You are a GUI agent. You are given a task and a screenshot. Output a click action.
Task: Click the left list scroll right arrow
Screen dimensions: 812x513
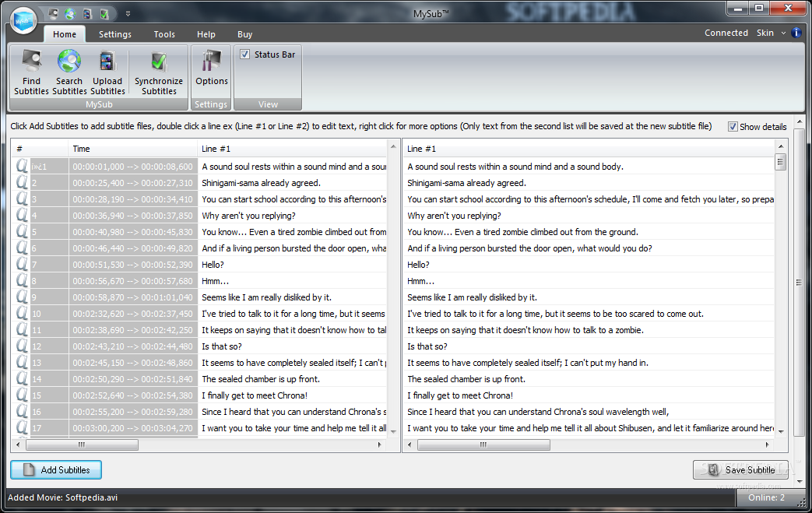click(x=380, y=444)
